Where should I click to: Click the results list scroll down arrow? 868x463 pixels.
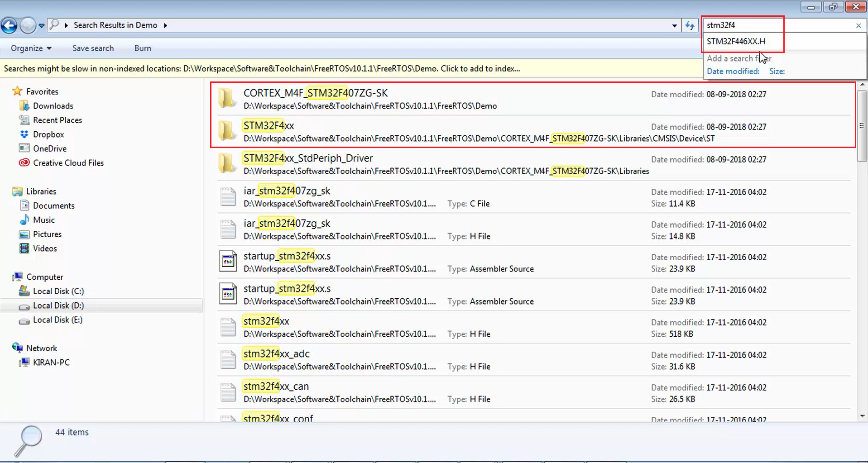tap(862, 416)
